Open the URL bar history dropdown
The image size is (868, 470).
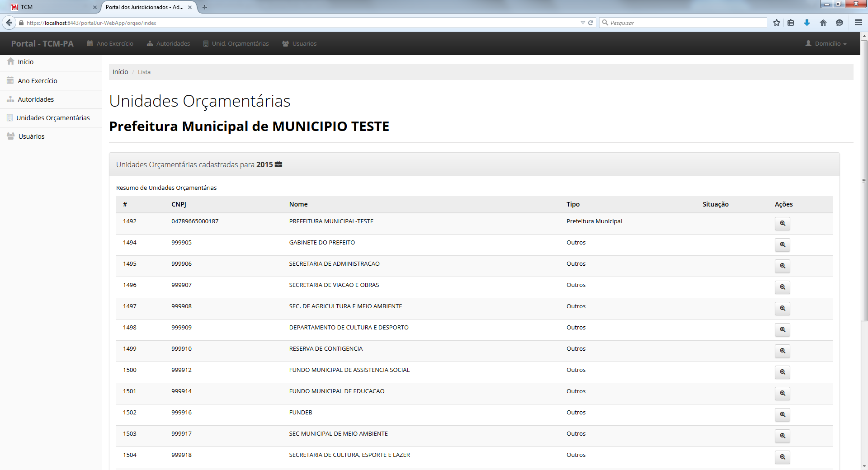pyautogui.click(x=583, y=23)
